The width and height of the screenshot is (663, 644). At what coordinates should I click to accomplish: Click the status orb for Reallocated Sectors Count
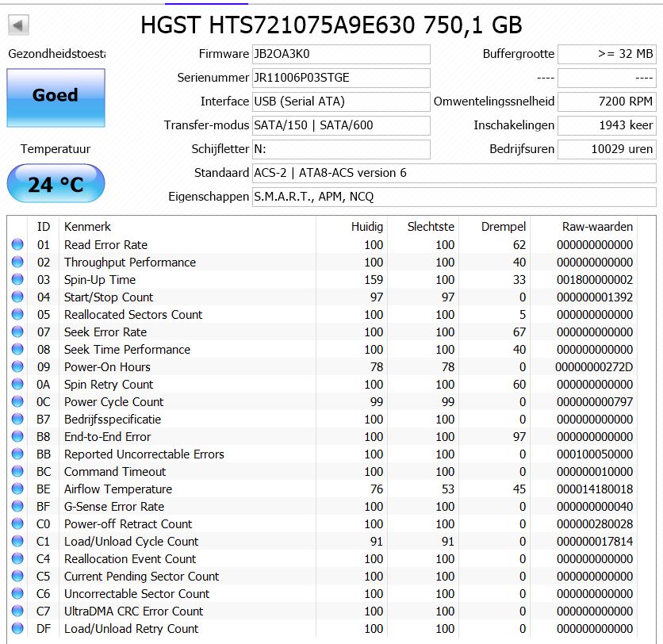17,314
